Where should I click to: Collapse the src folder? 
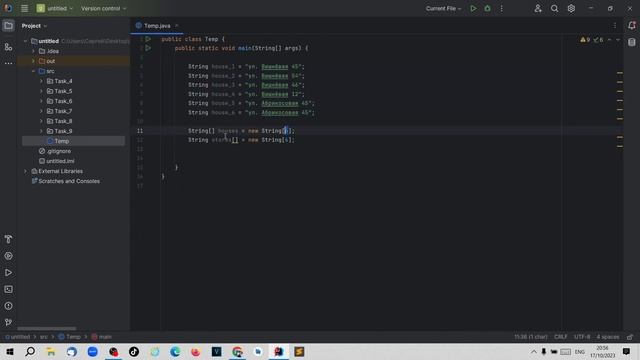(33, 71)
